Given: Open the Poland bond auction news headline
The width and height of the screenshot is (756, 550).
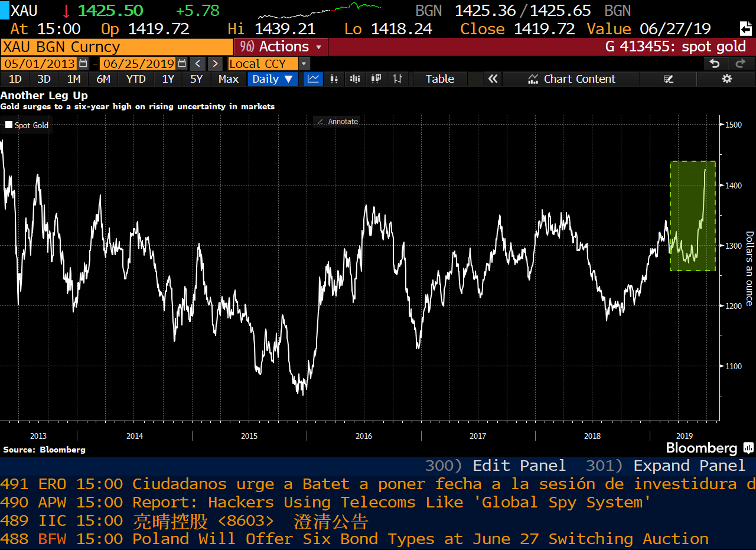Looking at the screenshot, I should click(420, 539).
